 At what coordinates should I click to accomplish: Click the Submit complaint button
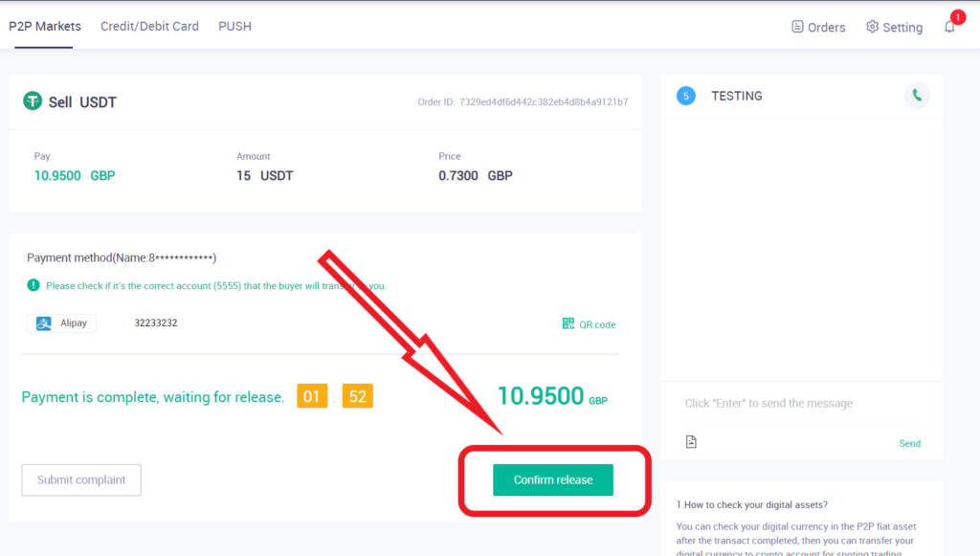point(81,479)
